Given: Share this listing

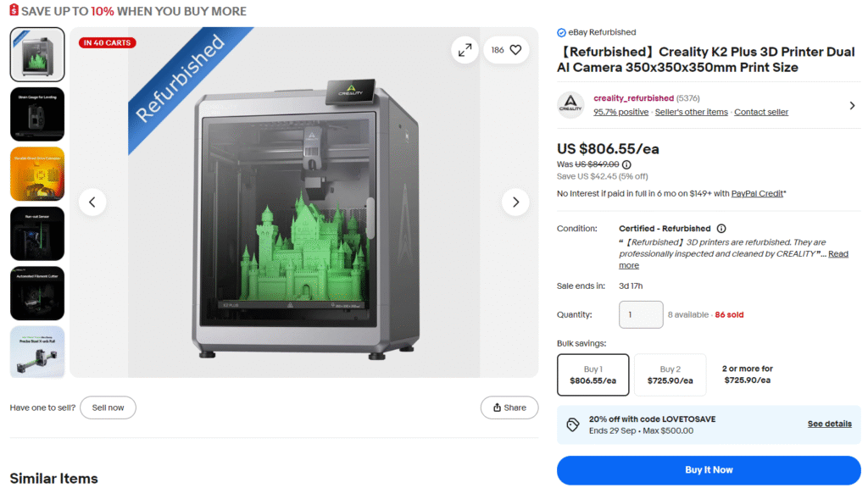Looking at the screenshot, I should [x=509, y=408].
